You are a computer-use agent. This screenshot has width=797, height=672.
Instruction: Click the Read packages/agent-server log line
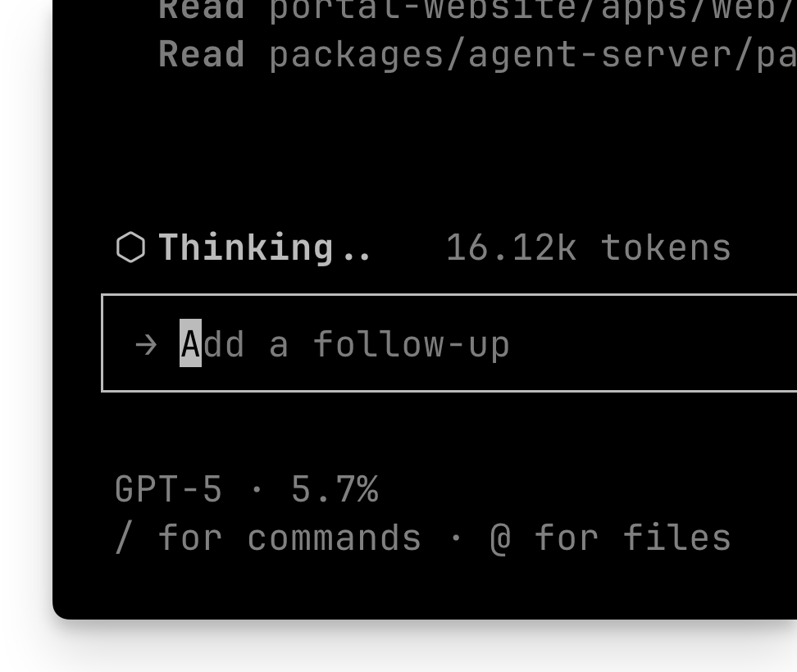pos(477,54)
